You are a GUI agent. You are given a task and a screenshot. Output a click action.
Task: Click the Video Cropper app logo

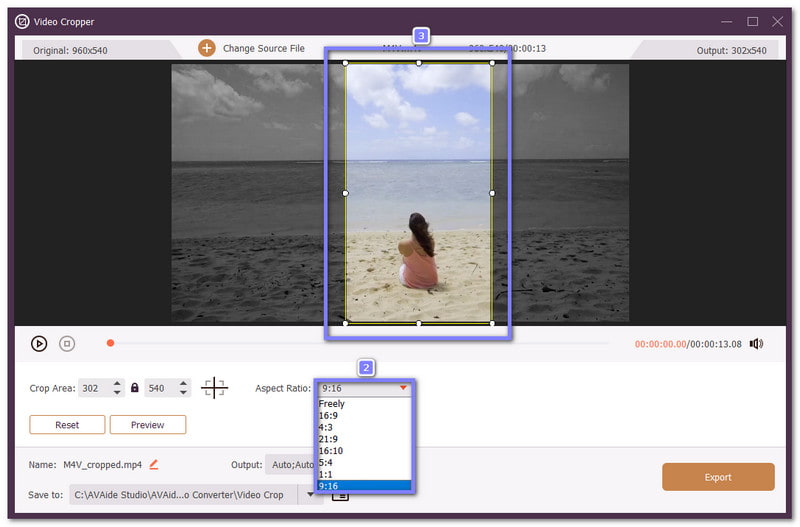pos(22,21)
